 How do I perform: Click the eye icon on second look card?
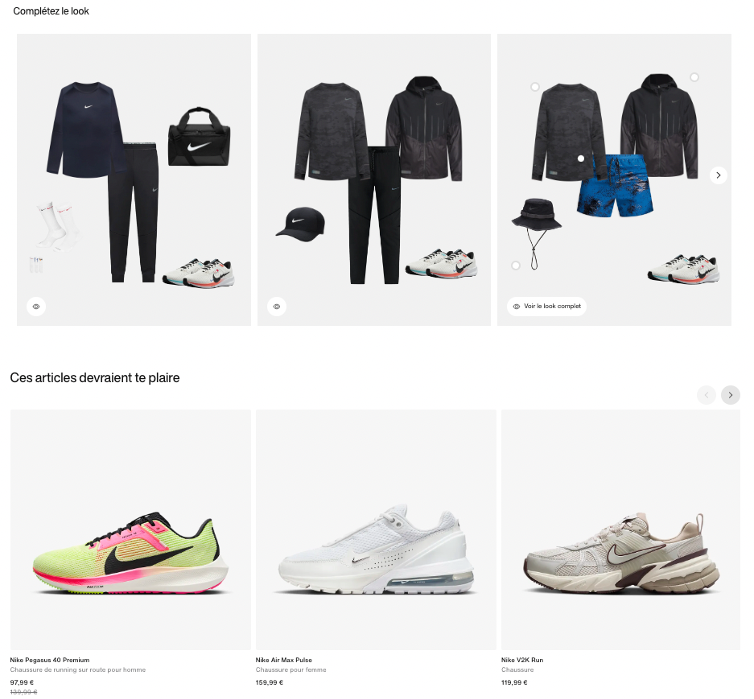point(277,307)
